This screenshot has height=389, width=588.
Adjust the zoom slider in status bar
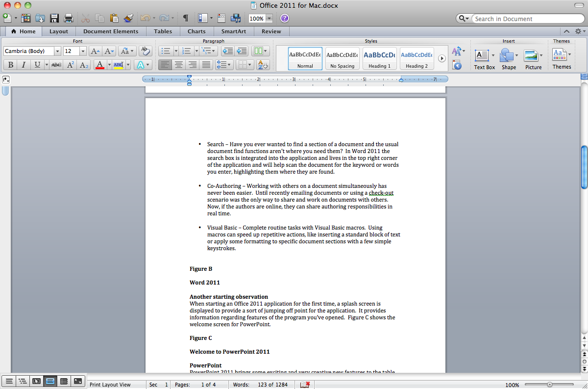[x=550, y=385]
